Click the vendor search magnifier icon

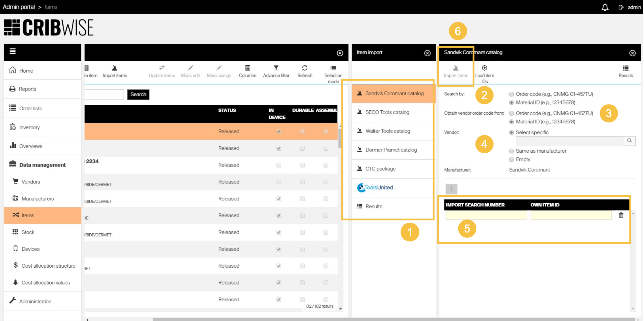(x=629, y=141)
